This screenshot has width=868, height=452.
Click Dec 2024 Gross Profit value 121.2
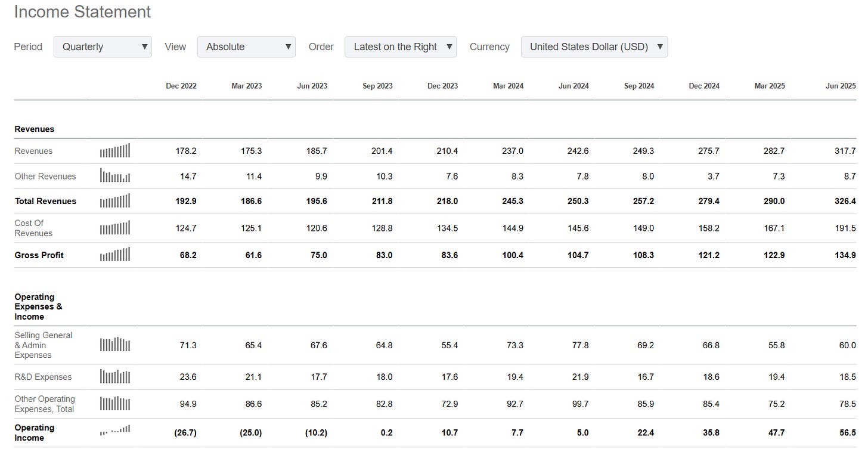pyautogui.click(x=709, y=255)
